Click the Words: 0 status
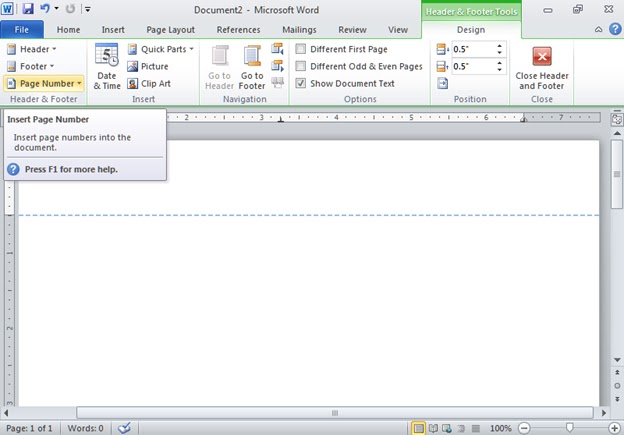 point(85,428)
